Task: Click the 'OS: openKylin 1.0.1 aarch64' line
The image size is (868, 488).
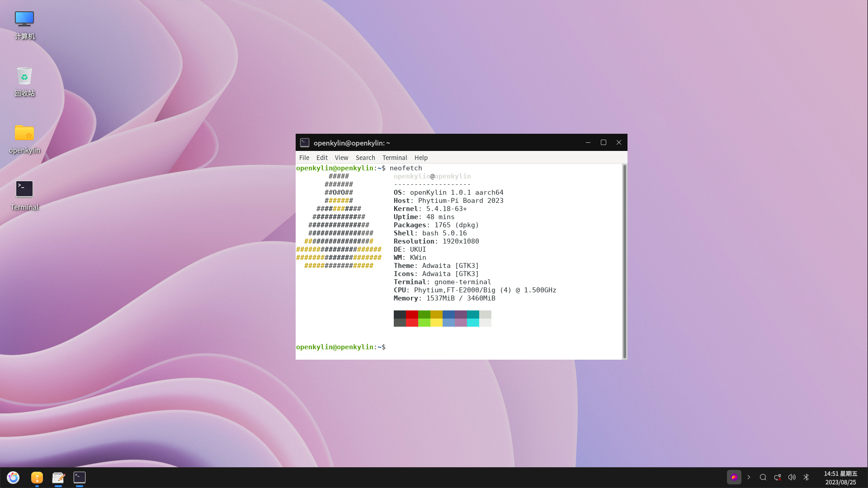Action: 448,192
